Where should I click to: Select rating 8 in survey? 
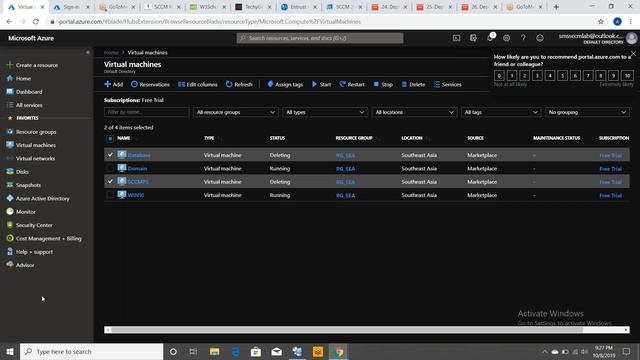(x=600, y=75)
